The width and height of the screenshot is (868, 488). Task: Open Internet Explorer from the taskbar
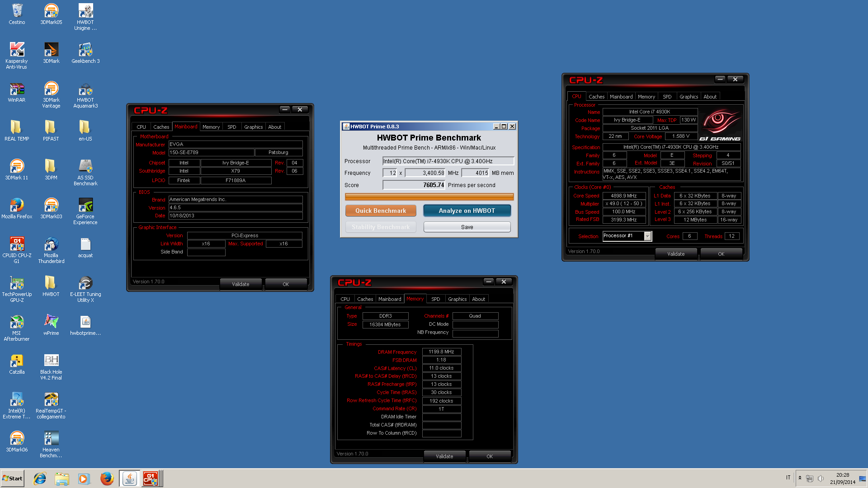tap(40, 479)
